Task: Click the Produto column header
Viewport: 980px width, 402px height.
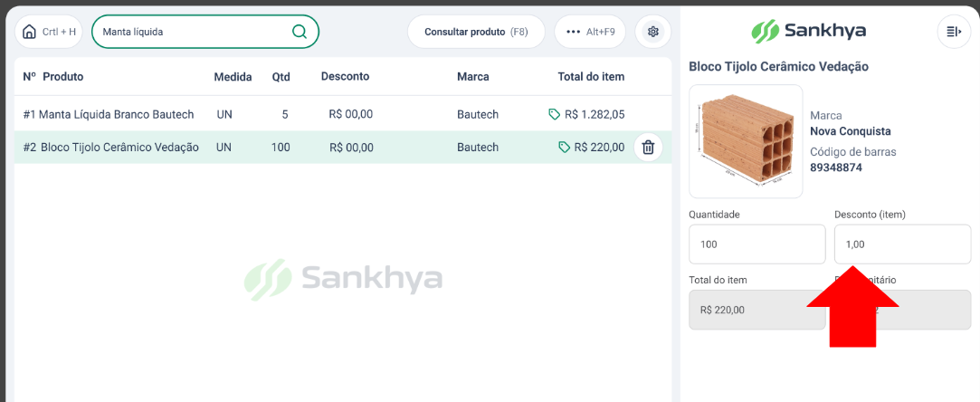Action: coord(63,77)
